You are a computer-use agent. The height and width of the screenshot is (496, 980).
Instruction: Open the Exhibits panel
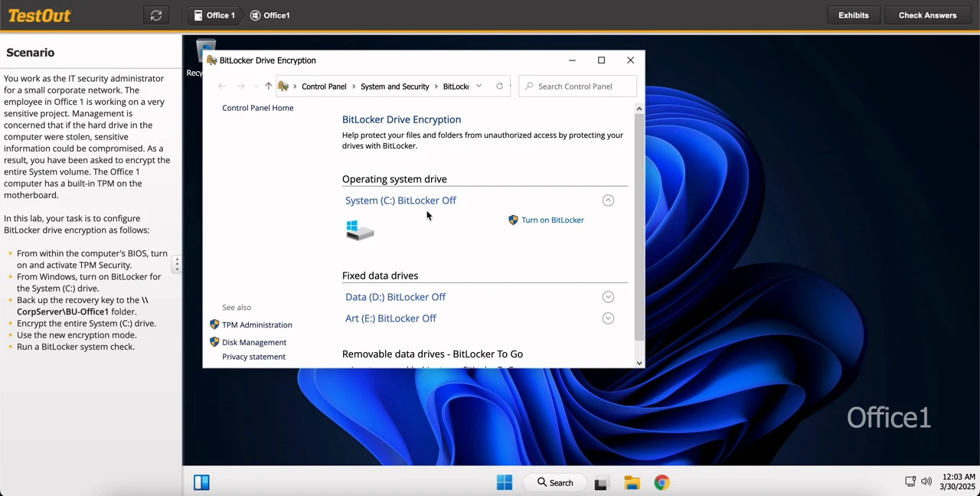click(x=853, y=15)
